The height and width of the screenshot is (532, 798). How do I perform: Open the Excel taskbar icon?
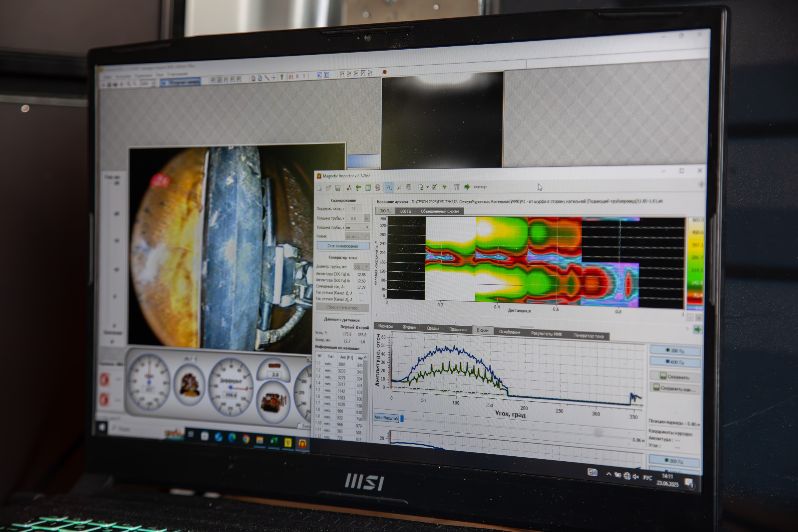point(274,441)
